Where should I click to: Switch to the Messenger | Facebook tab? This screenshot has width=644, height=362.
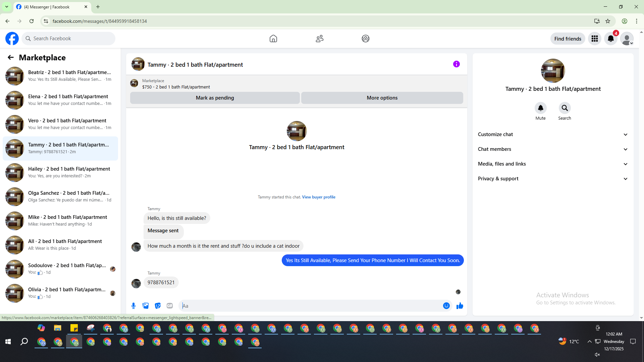[x=52, y=7]
